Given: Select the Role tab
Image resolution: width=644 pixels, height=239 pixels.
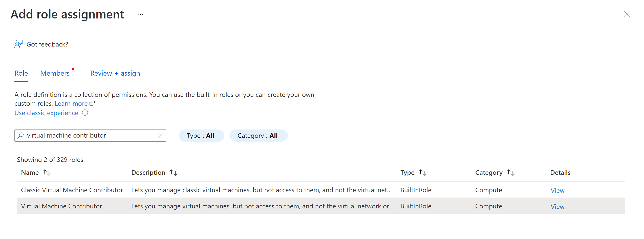Looking at the screenshot, I should [x=21, y=73].
